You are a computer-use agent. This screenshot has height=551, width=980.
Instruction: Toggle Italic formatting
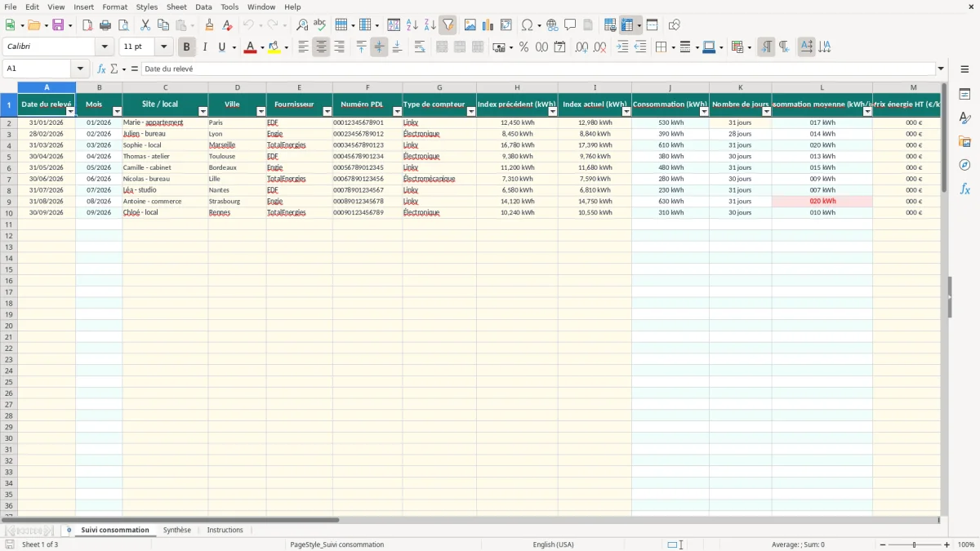tap(205, 47)
